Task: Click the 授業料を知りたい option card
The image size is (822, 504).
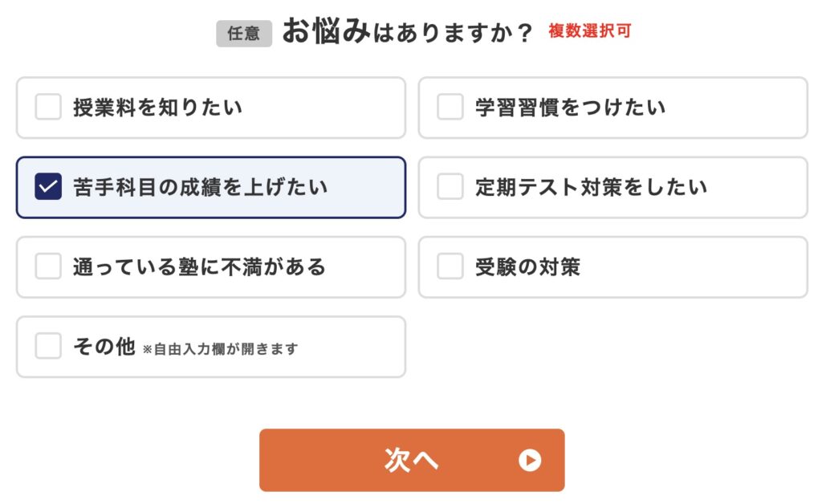Action: pos(210,108)
